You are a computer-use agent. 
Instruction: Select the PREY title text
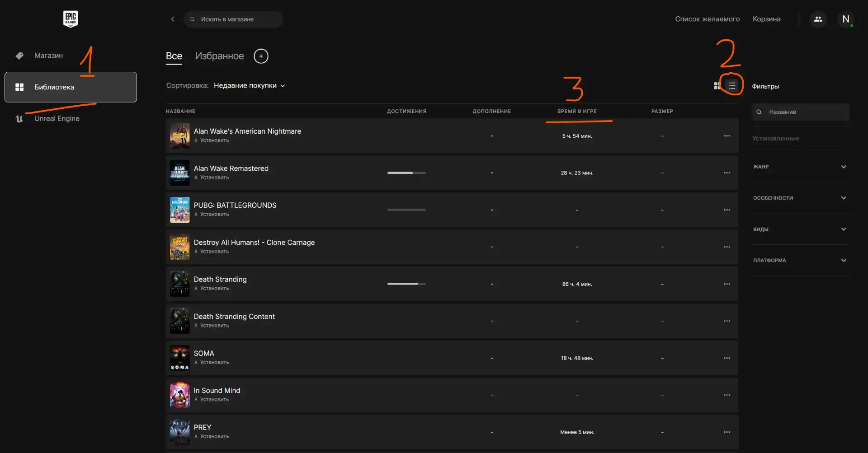[x=203, y=427]
